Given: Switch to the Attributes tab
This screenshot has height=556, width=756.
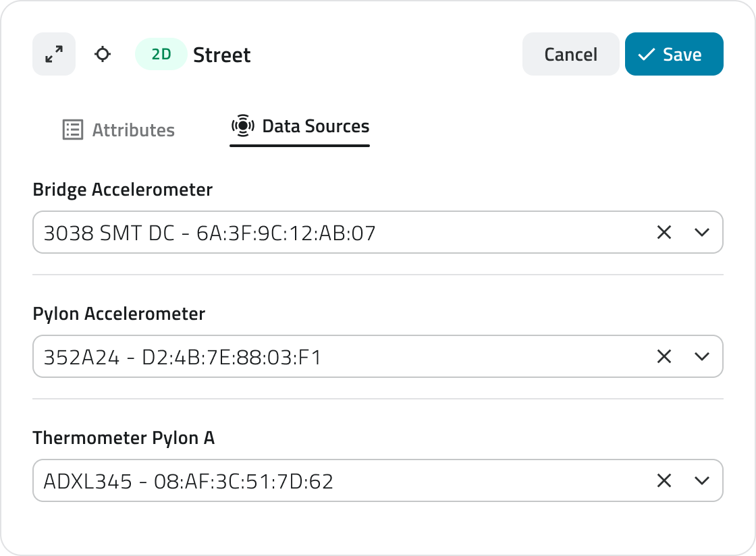Looking at the screenshot, I should pyautogui.click(x=119, y=130).
